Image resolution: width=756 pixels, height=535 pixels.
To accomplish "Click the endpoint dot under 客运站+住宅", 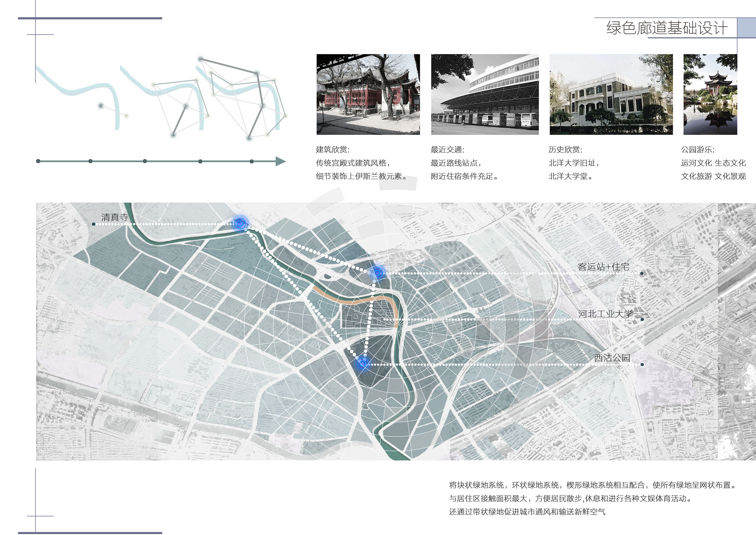I will pyautogui.click(x=642, y=273).
